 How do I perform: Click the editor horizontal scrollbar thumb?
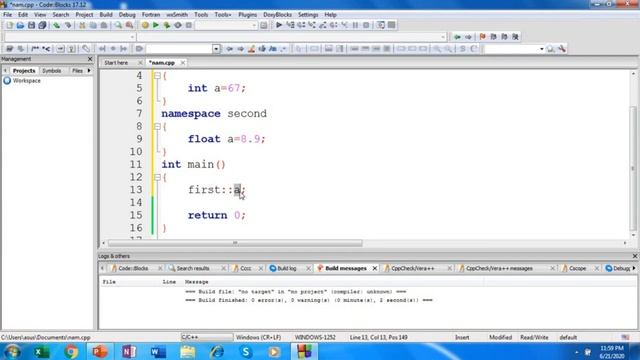235,243
